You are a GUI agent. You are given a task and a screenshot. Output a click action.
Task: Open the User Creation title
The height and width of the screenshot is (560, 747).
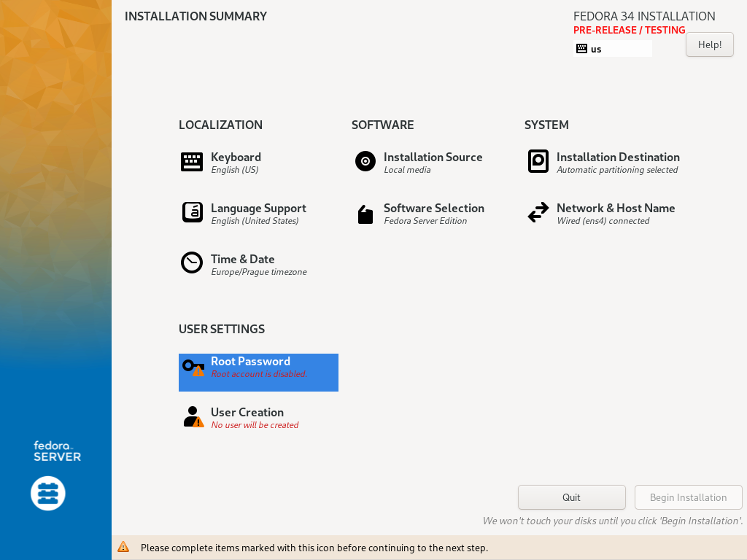(247, 413)
